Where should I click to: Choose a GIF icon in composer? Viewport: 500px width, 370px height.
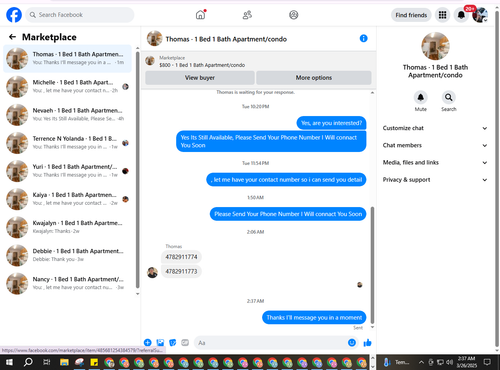185,342
